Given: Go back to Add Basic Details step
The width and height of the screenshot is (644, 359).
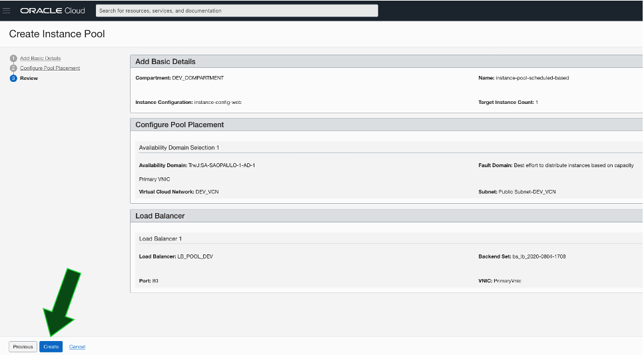Looking at the screenshot, I should tap(40, 59).
